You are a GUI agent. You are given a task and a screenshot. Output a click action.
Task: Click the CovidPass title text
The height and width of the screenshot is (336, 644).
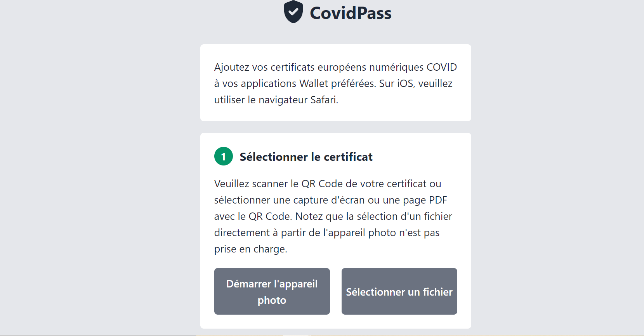pyautogui.click(x=351, y=13)
